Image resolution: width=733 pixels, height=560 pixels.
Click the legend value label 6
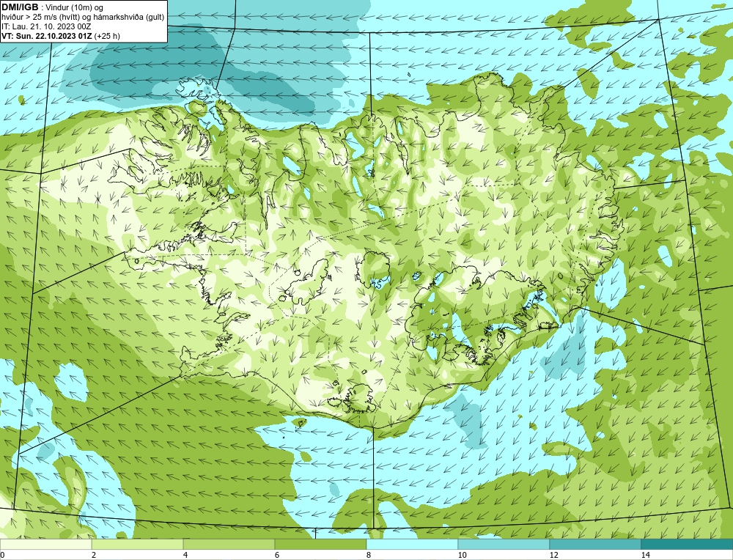tap(277, 555)
